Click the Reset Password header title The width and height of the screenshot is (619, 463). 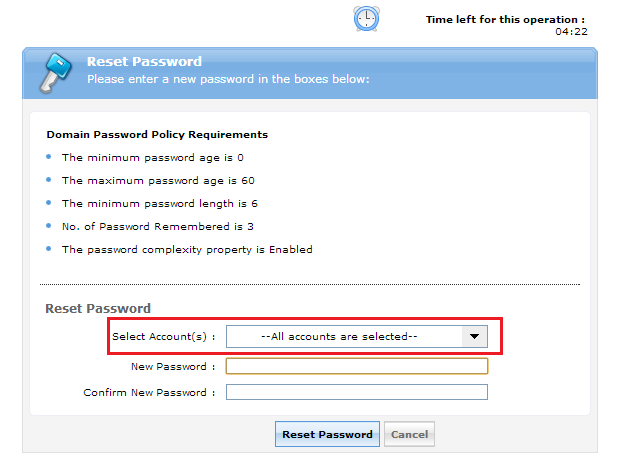[x=144, y=61]
